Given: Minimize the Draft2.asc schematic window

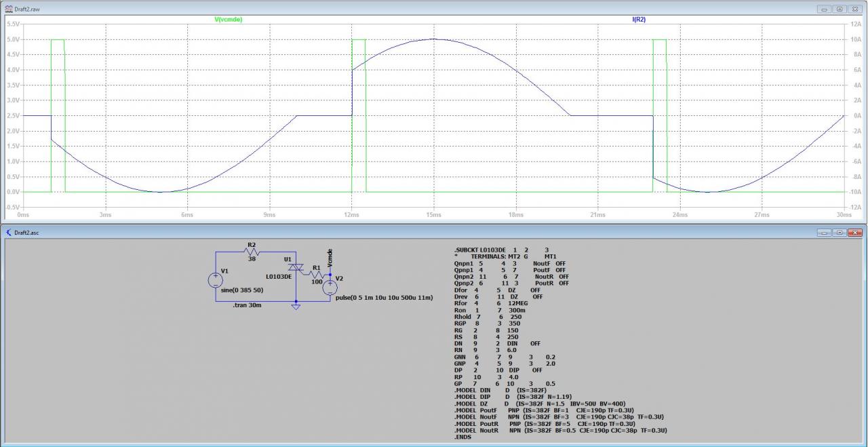Looking at the screenshot, I should pyautogui.click(x=825, y=233).
